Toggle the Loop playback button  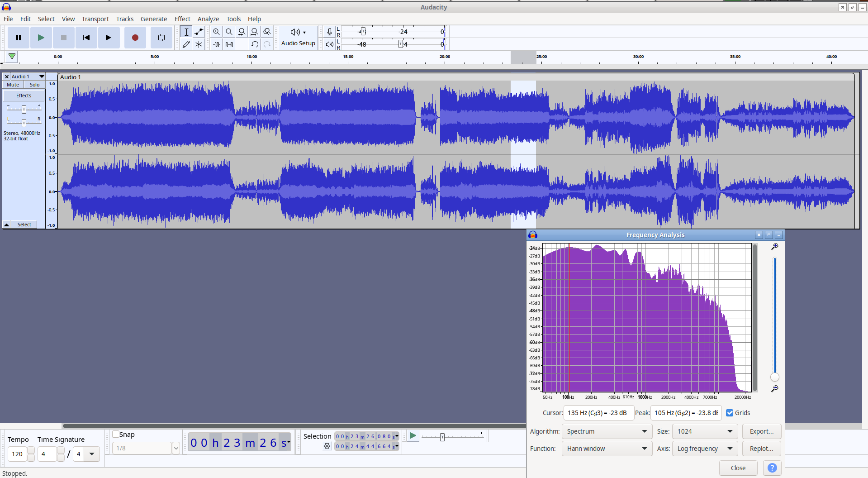tap(161, 38)
